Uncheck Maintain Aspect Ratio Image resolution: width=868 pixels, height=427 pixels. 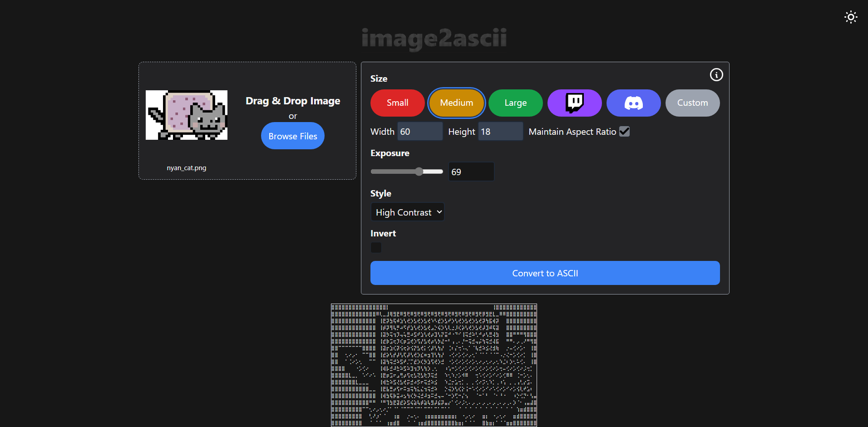pyautogui.click(x=624, y=131)
